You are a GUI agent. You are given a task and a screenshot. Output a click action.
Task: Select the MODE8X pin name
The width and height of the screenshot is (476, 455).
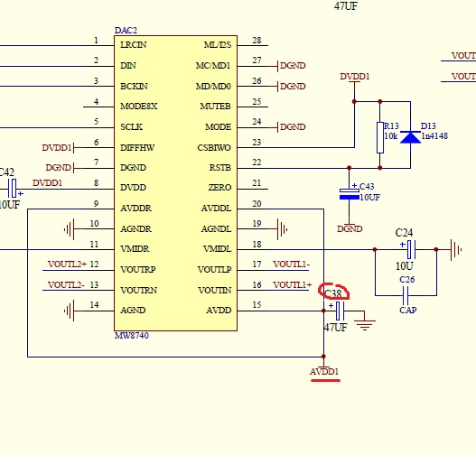(x=139, y=107)
